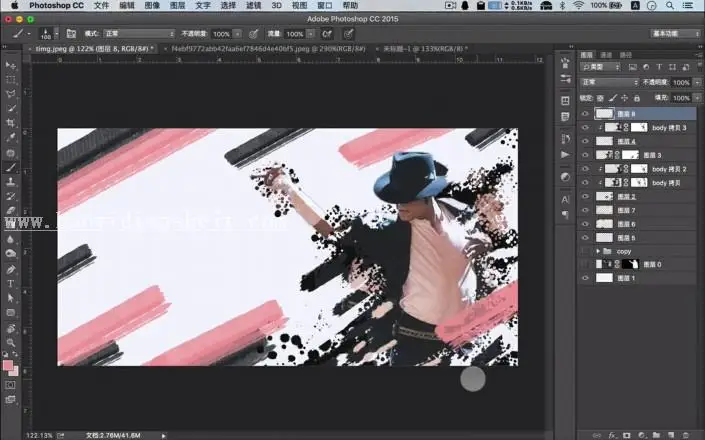This screenshot has height=440, width=705.
Task: Switch to the 未标题-1 document tab
Action: pyautogui.click(x=424, y=49)
